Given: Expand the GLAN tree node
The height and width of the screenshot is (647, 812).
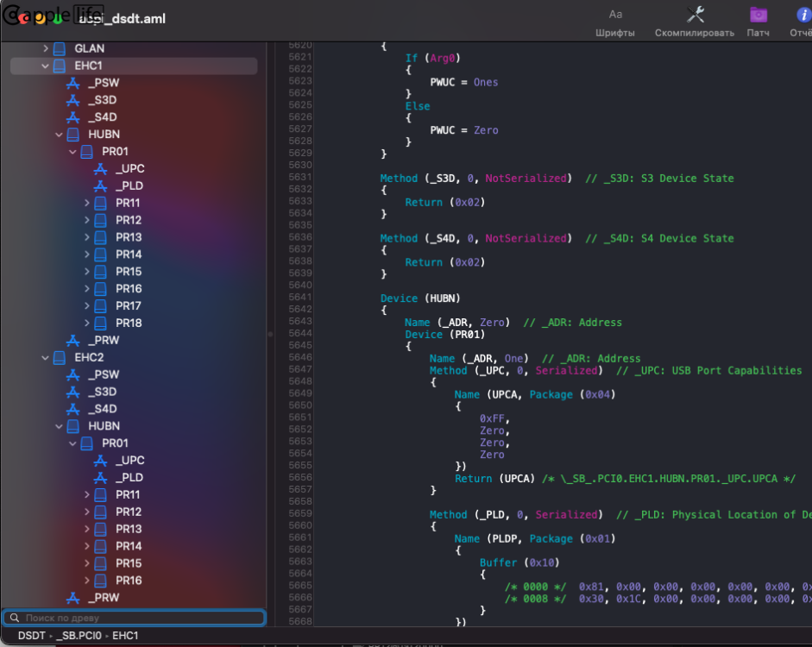Looking at the screenshot, I should 46,48.
